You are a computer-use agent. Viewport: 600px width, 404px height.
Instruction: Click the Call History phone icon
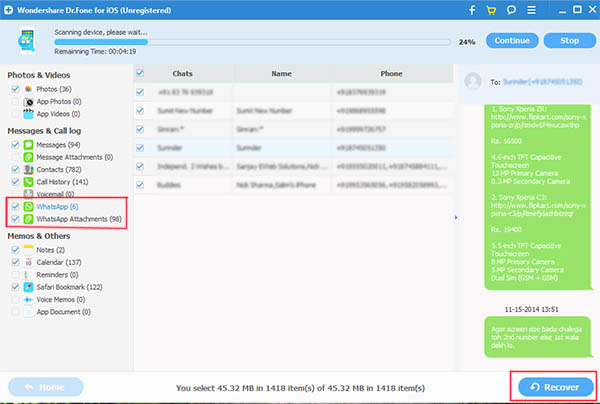[28, 182]
